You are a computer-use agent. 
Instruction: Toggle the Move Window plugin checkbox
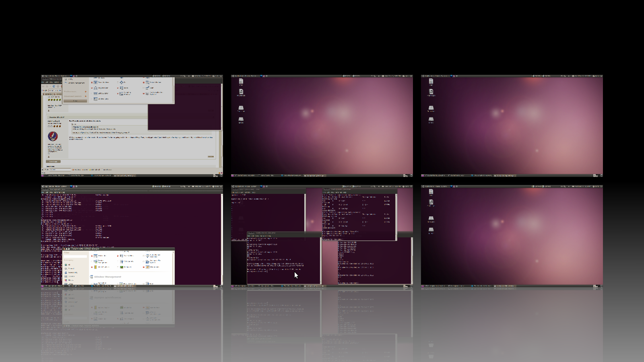coord(92,82)
